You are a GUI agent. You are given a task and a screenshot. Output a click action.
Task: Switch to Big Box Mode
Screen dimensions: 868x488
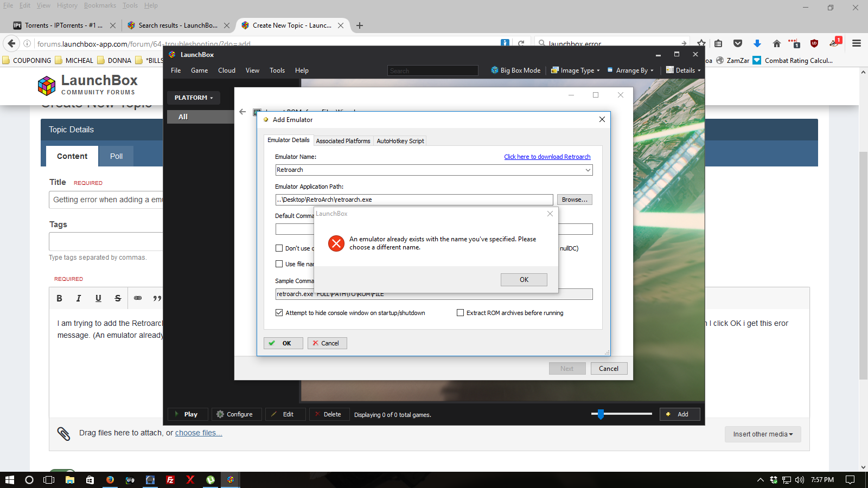tap(516, 70)
